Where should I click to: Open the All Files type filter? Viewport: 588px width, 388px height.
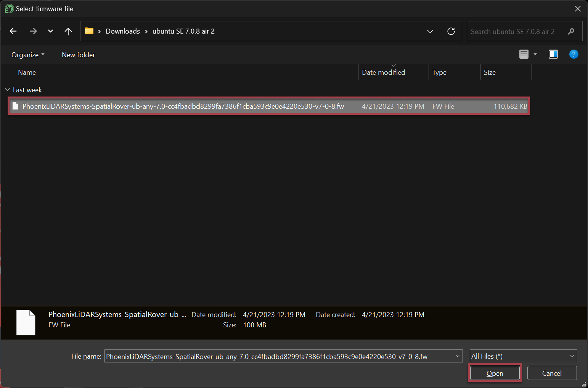pyautogui.click(x=523, y=356)
